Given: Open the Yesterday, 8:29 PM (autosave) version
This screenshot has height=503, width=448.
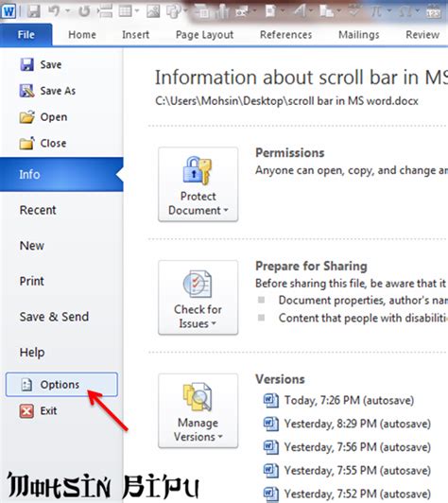Looking at the screenshot, I should (x=357, y=425).
